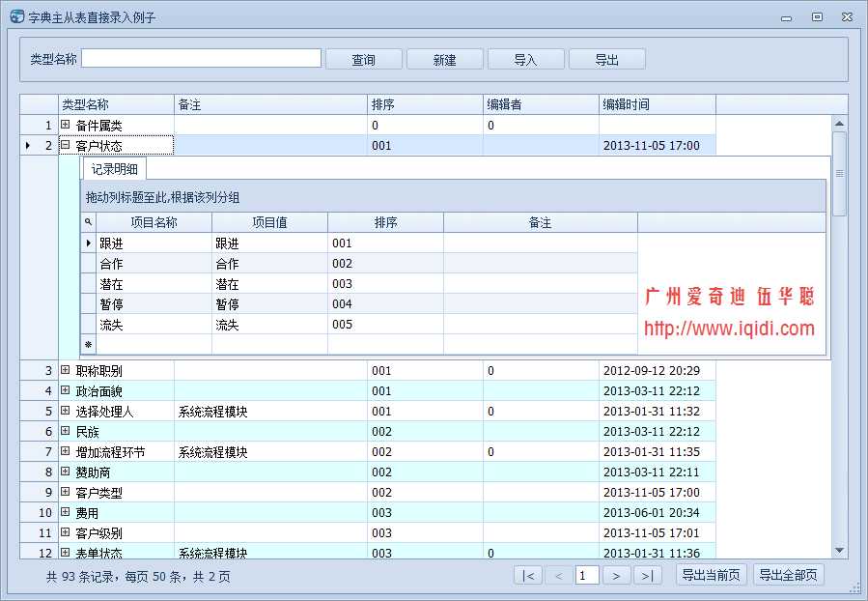Open the 记录明细 tab
The image size is (868, 601).
[114, 169]
